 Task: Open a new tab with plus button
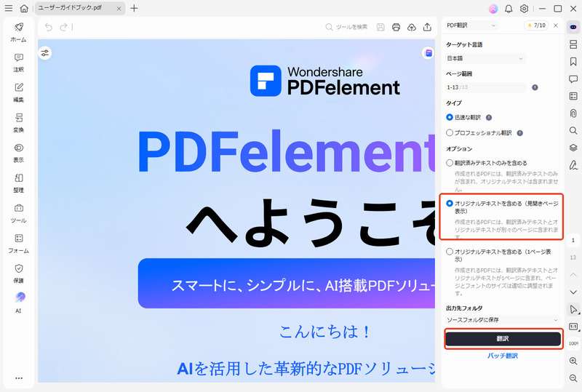134,8
